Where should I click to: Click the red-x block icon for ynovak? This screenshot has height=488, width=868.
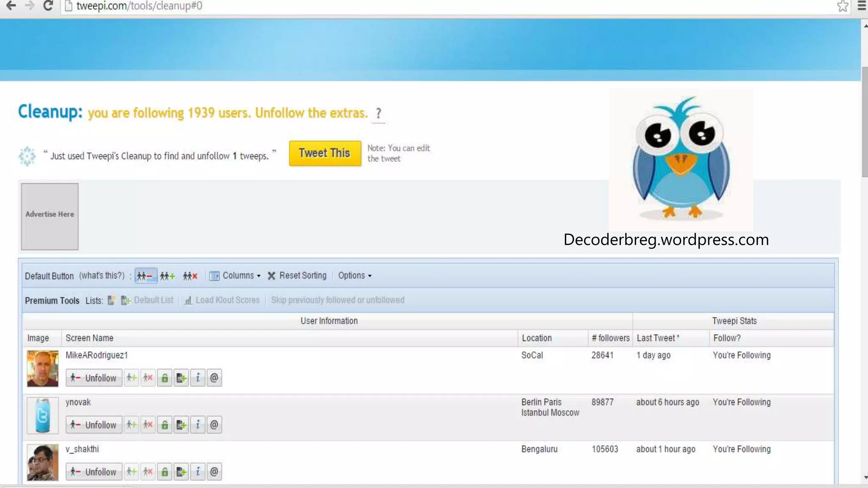coord(148,425)
